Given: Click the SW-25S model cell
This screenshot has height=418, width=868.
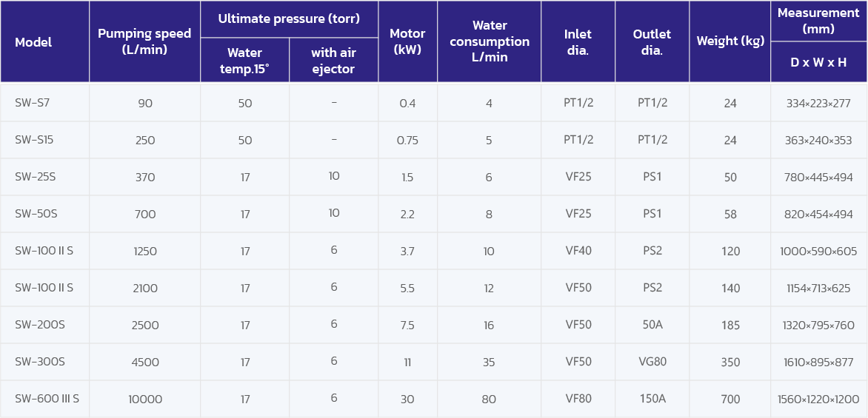Looking at the screenshot, I should 36,177.
